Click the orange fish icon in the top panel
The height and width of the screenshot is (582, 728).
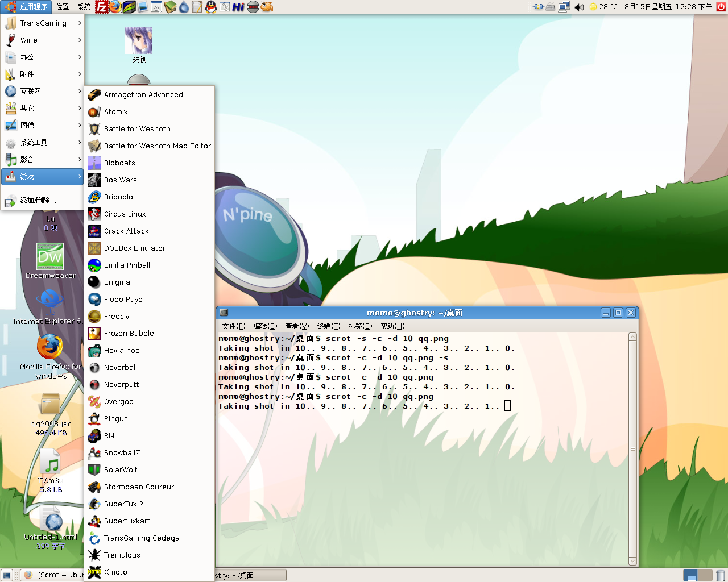[267, 7]
